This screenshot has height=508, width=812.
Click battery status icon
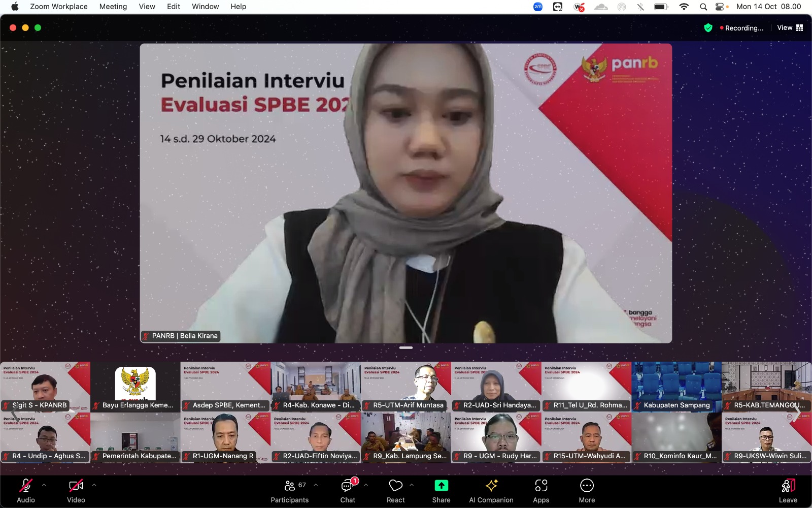(661, 7)
